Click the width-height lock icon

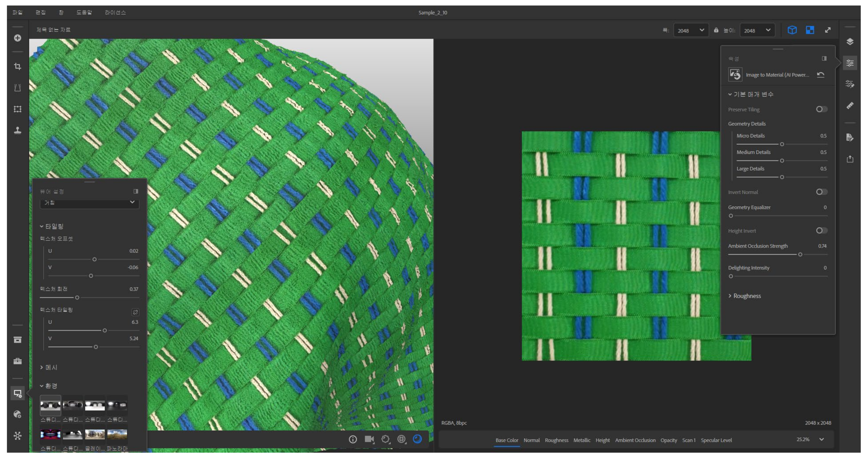click(x=716, y=30)
